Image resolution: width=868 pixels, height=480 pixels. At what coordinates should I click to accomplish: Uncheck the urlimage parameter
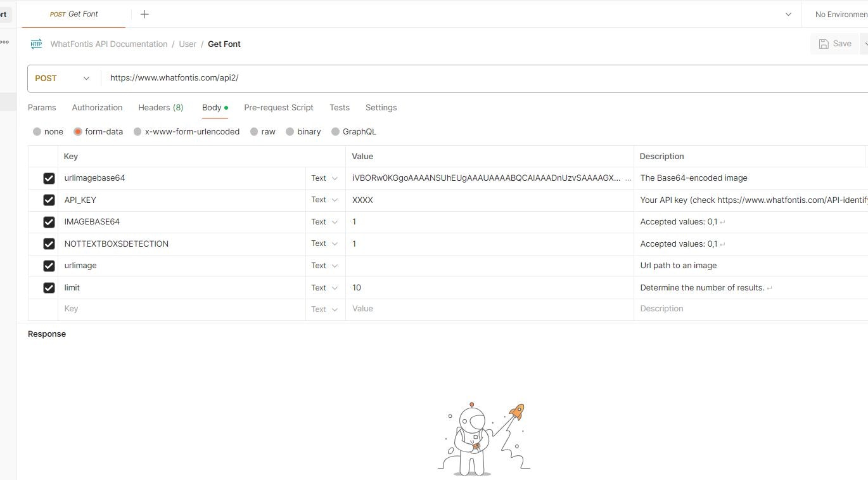point(49,266)
